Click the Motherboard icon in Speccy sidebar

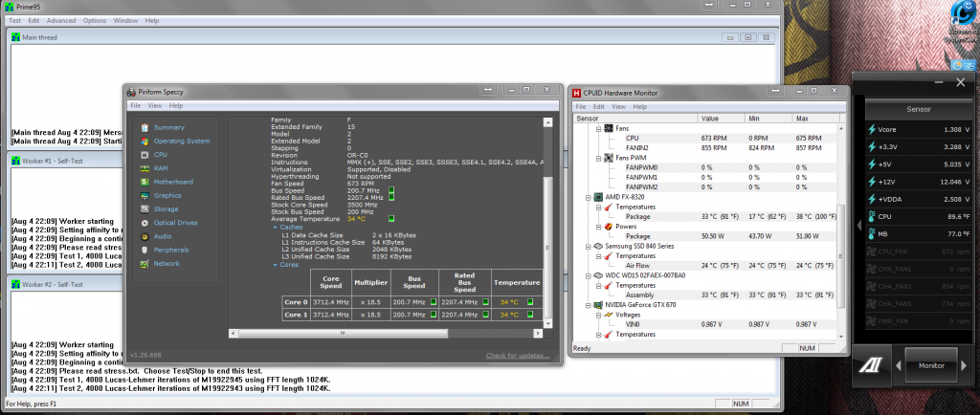point(145,182)
